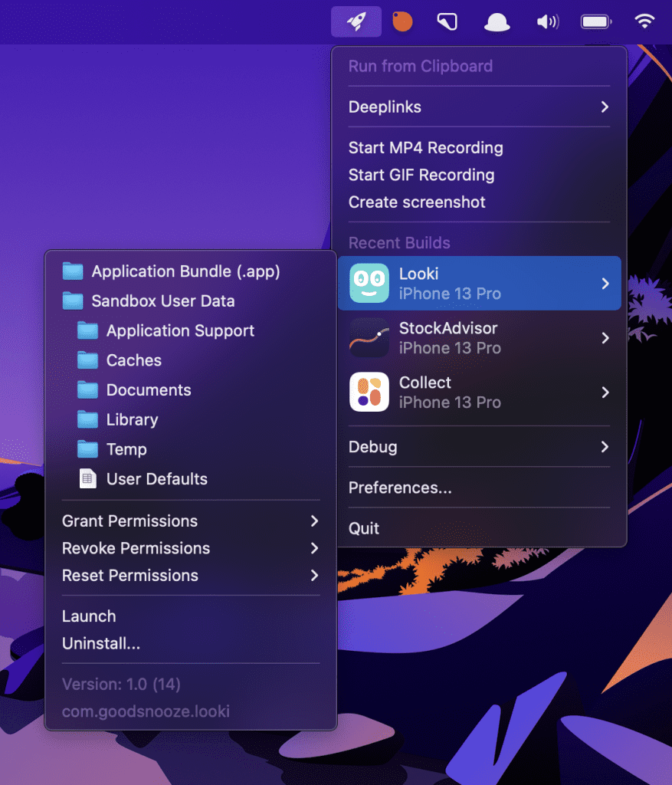Click the Caches folder icon
The image size is (672, 785).
coord(87,360)
